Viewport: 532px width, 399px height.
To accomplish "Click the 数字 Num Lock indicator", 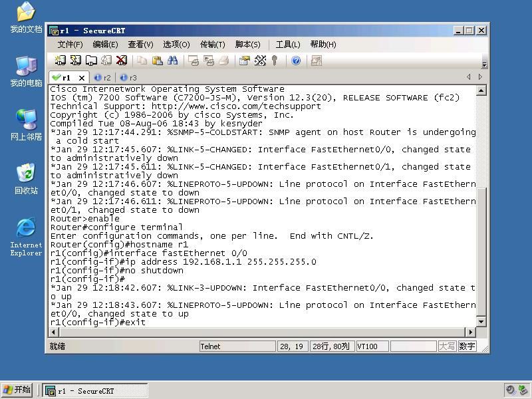I will (467, 346).
